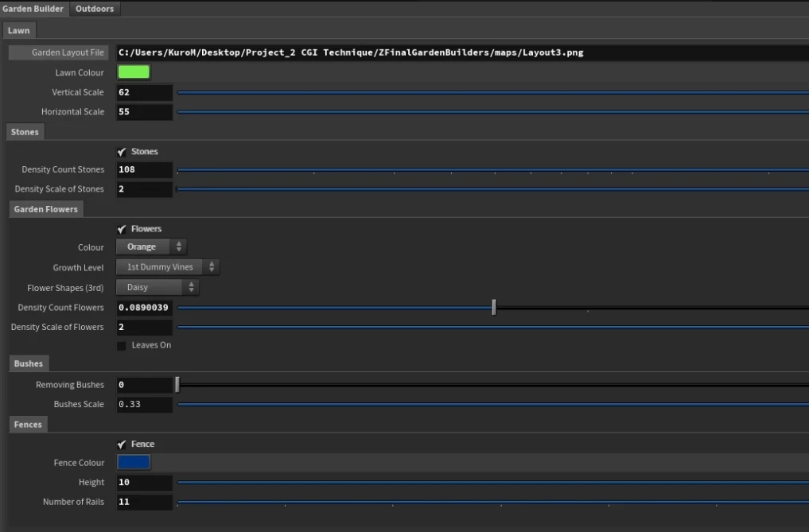Image resolution: width=809 pixels, height=532 pixels.
Task: Click the Density Count Stones slider track
Action: tap(492, 169)
